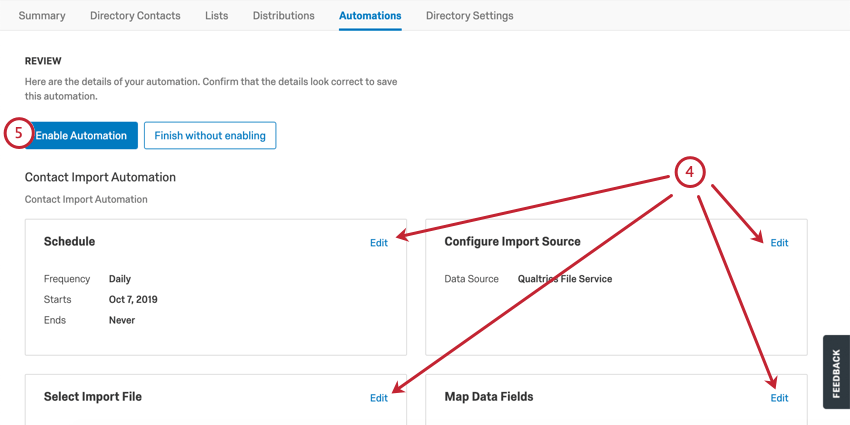Click the Qualtrics File Service data source
Viewport: 850px width, 425px height.
point(565,279)
